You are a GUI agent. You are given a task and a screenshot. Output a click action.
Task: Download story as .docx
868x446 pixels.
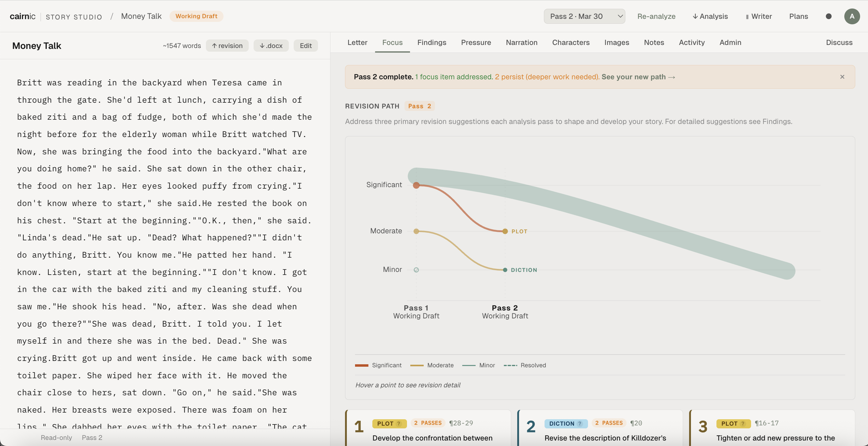(271, 46)
